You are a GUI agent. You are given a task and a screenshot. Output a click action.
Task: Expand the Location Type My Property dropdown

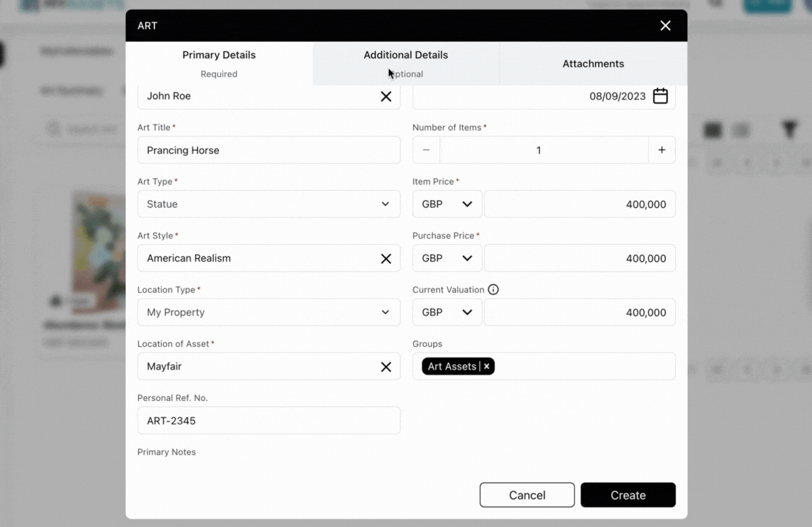coord(269,312)
